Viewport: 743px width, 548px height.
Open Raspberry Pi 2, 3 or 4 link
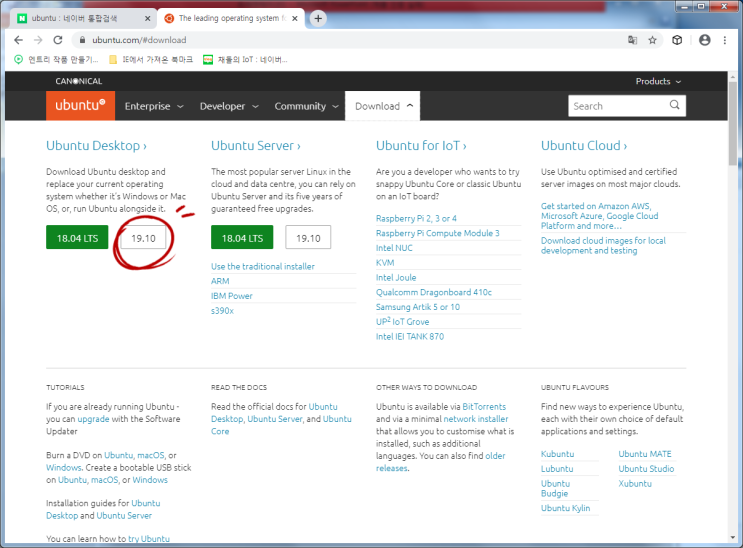pyautogui.click(x=416, y=219)
